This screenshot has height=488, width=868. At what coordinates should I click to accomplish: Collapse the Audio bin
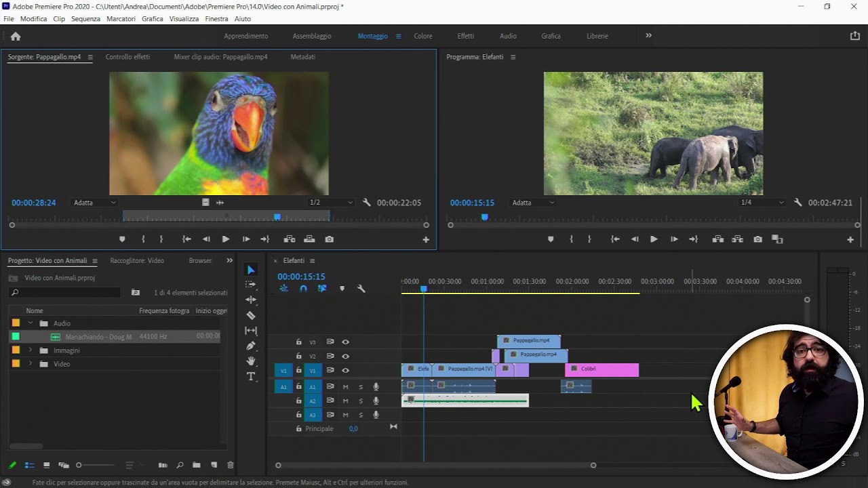pos(30,323)
